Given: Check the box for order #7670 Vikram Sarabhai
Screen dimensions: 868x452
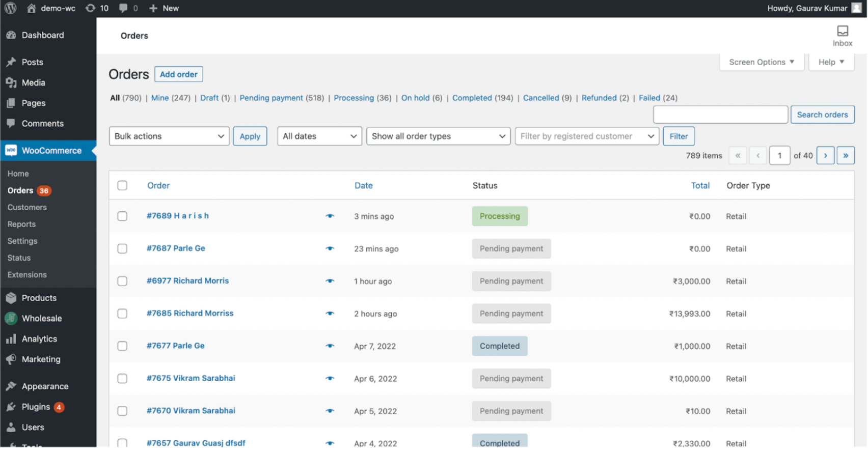Looking at the screenshot, I should [122, 411].
